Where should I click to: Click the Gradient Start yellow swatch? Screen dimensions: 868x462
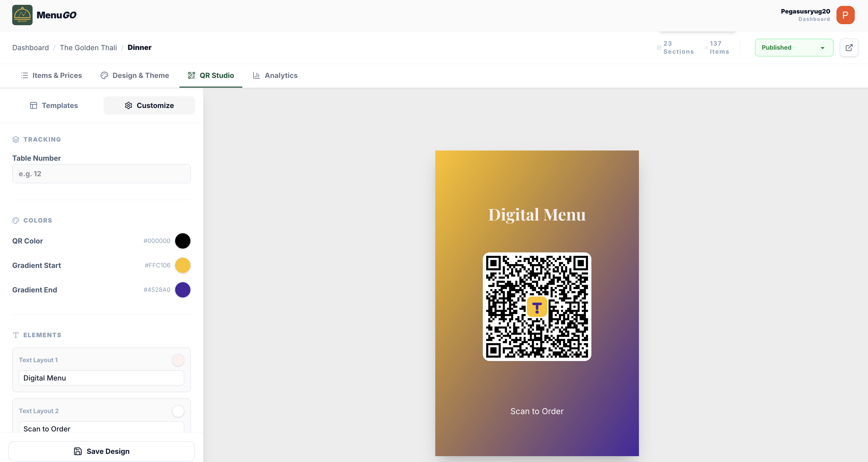183,265
